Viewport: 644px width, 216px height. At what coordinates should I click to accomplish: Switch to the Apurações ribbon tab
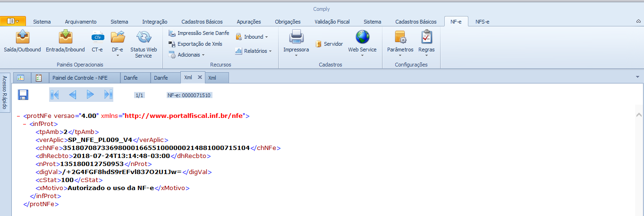click(249, 22)
